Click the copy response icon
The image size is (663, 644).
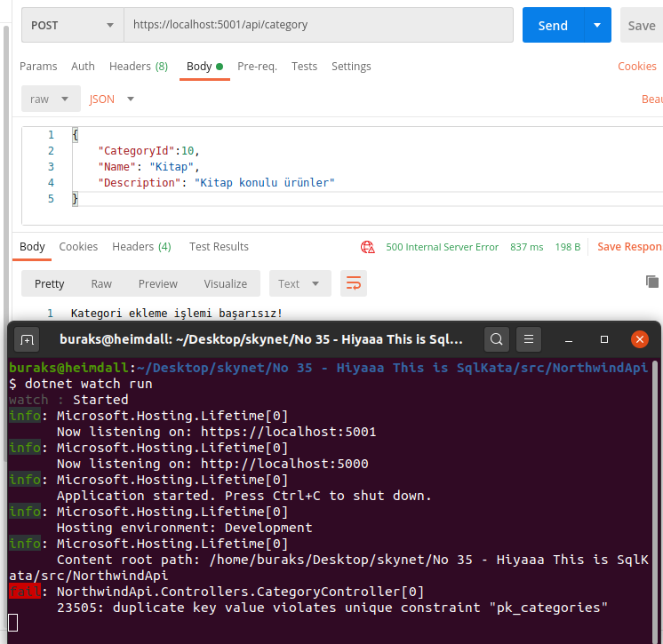[x=652, y=282]
